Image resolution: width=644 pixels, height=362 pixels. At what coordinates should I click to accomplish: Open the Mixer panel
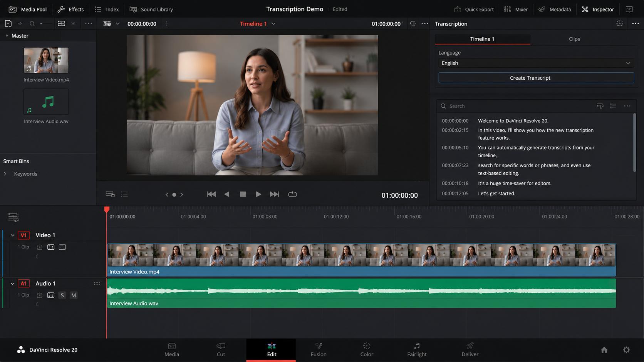[x=516, y=9]
